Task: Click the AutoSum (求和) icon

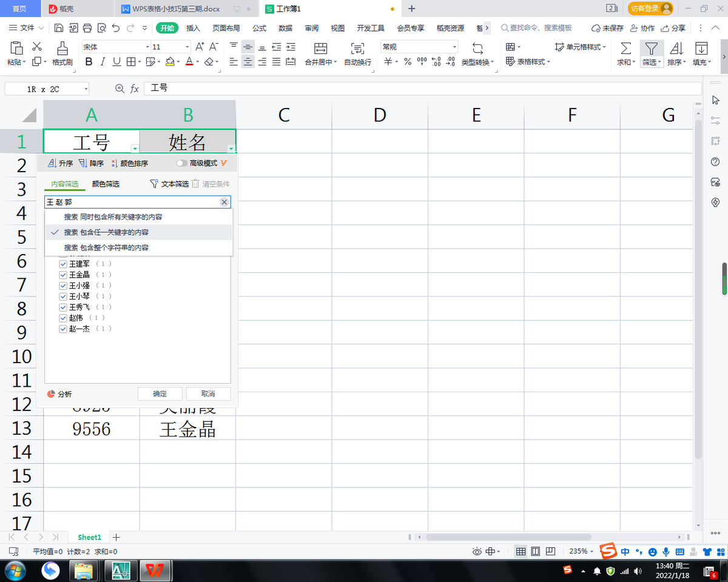Action: point(625,48)
